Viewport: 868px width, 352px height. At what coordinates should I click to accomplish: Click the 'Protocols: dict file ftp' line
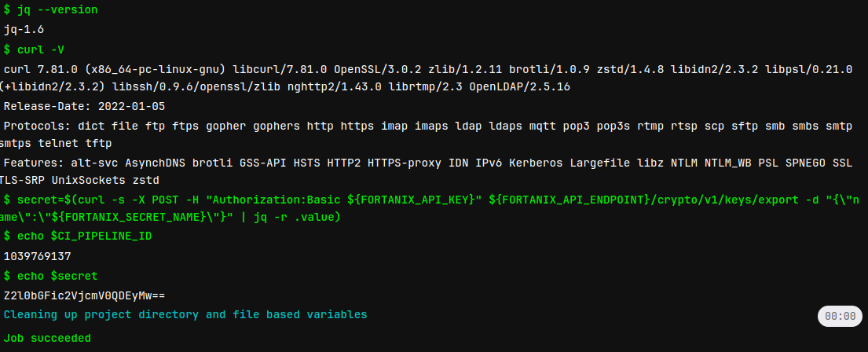(428, 126)
